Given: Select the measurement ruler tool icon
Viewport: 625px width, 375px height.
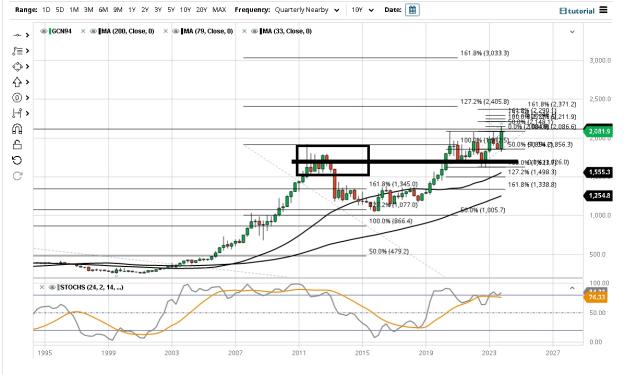Looking at the screenshot, I should 17,113.
